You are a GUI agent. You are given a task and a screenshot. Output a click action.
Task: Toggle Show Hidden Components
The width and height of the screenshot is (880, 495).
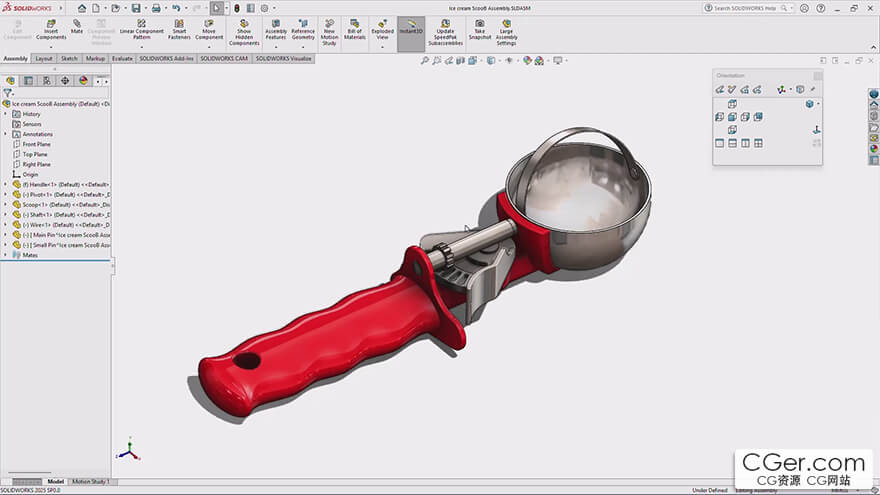coord(244,31)
